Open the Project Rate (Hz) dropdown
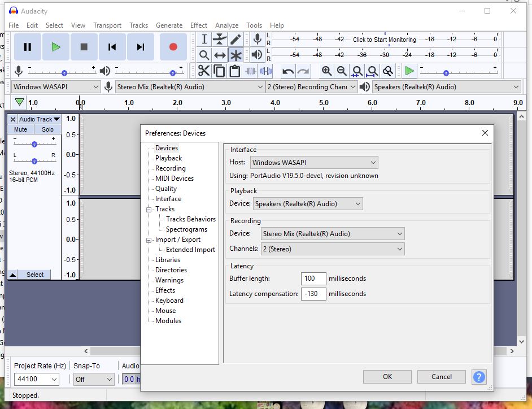 [x=36, y=379]
